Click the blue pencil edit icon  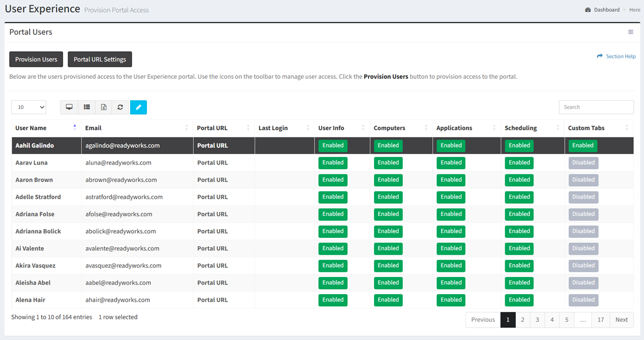pos(138,107)
